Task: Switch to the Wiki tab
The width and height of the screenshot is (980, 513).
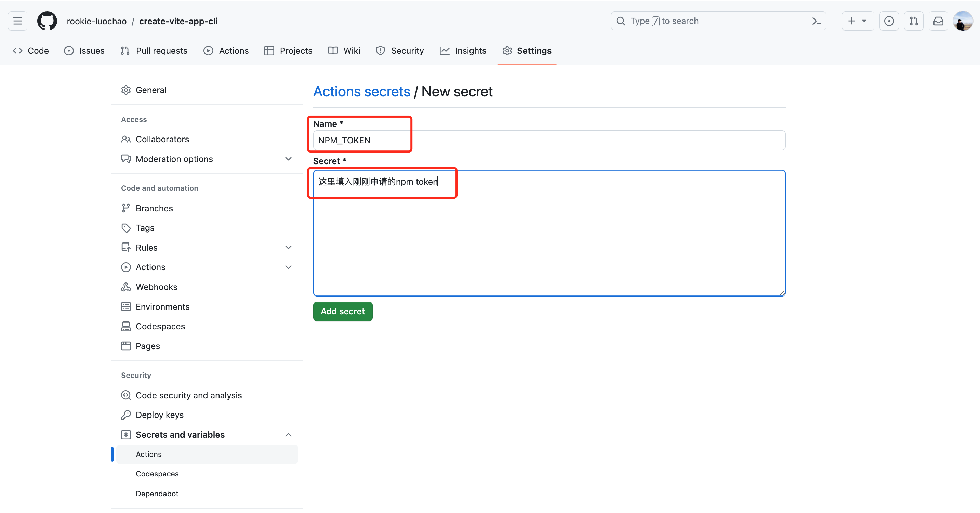Action: tap(344, 51)
